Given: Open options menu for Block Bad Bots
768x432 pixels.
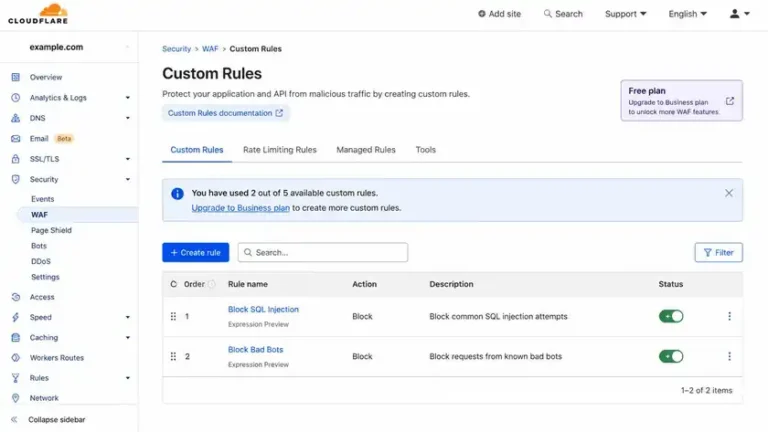Looking at the screenshot, I should pos(729,356).
